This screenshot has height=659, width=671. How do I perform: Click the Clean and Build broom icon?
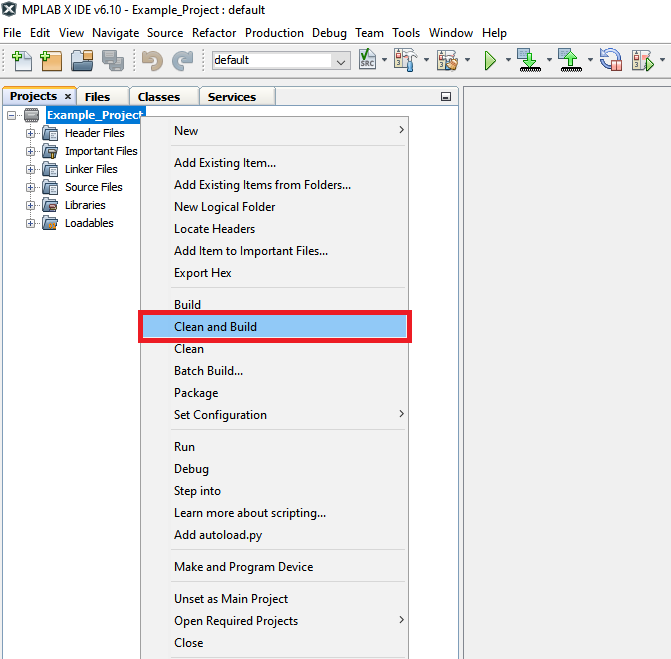pyautogui.click(x=447, y=60)
